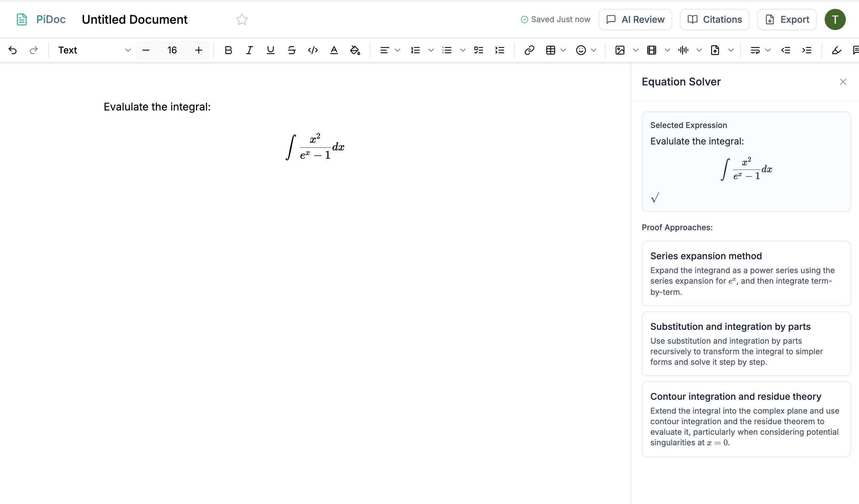Insert a code block
This screenshot has width=859, height=504.
tap(313, 50)
